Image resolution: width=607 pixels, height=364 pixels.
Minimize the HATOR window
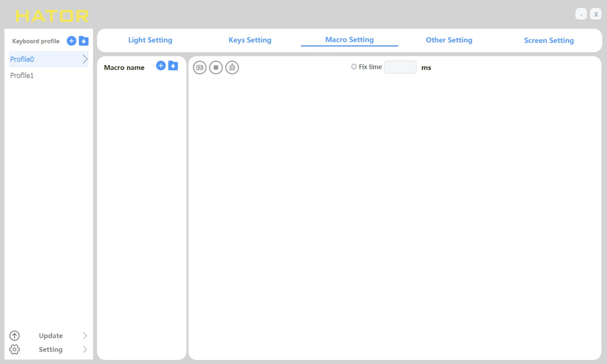(x=581, y=14)
